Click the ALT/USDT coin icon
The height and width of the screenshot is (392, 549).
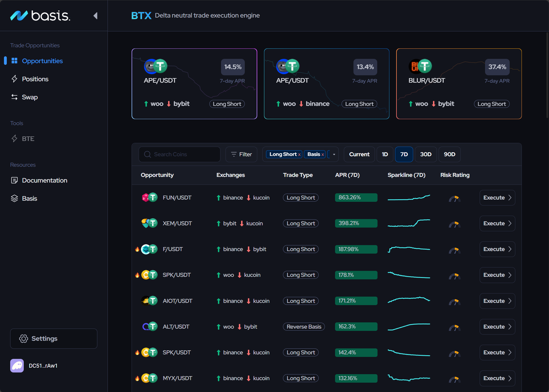point(149,326)
